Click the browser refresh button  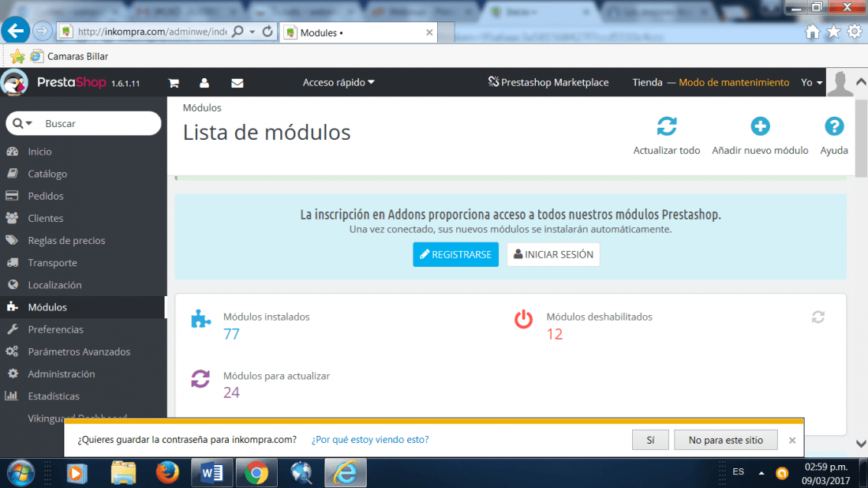[x=268, y=32]
